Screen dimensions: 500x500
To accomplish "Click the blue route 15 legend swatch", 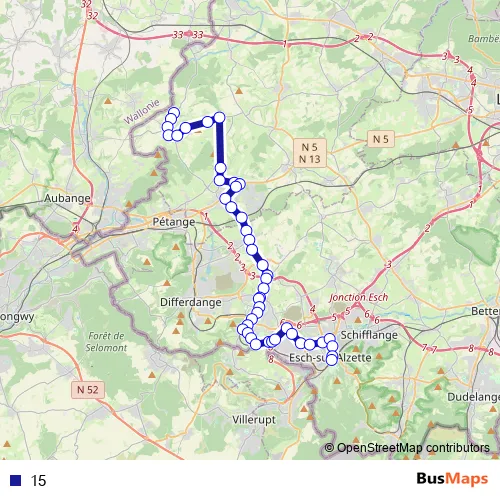I will [x=15, y=480].
